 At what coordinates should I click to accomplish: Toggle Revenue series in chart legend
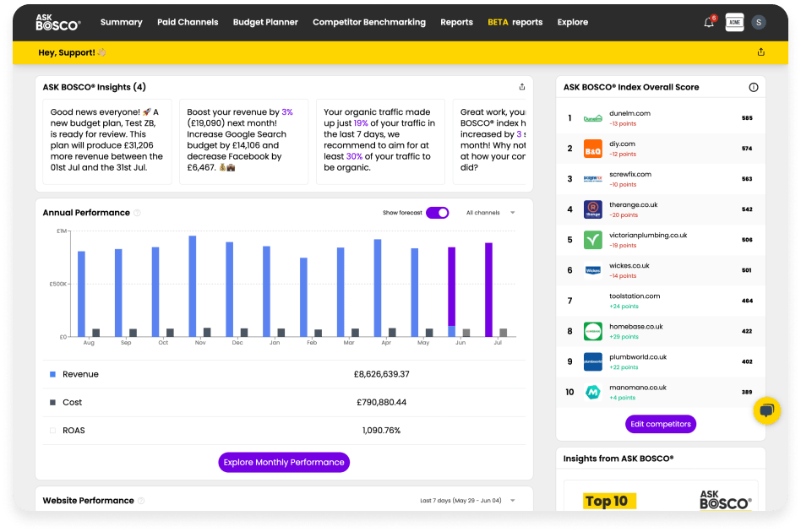pyautogui.click(x=53, y=374)
